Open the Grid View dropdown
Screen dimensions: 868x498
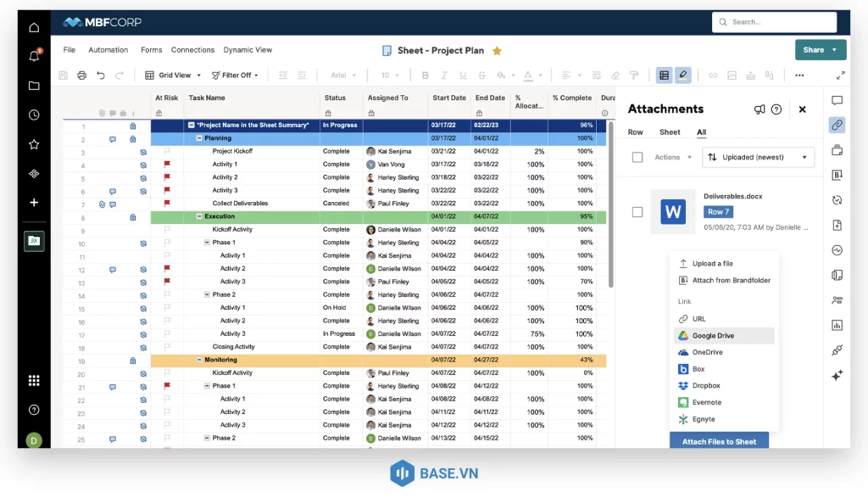(172, 75)
